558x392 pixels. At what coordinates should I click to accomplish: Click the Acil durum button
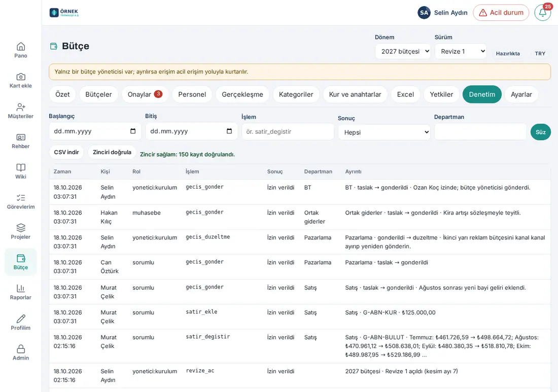tap(501, 13)
